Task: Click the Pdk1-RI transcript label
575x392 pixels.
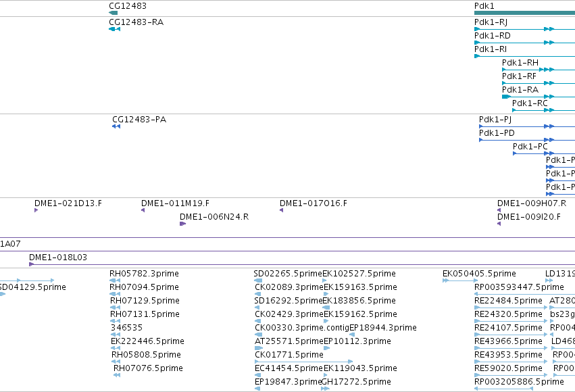Action: tap(491, 49)
